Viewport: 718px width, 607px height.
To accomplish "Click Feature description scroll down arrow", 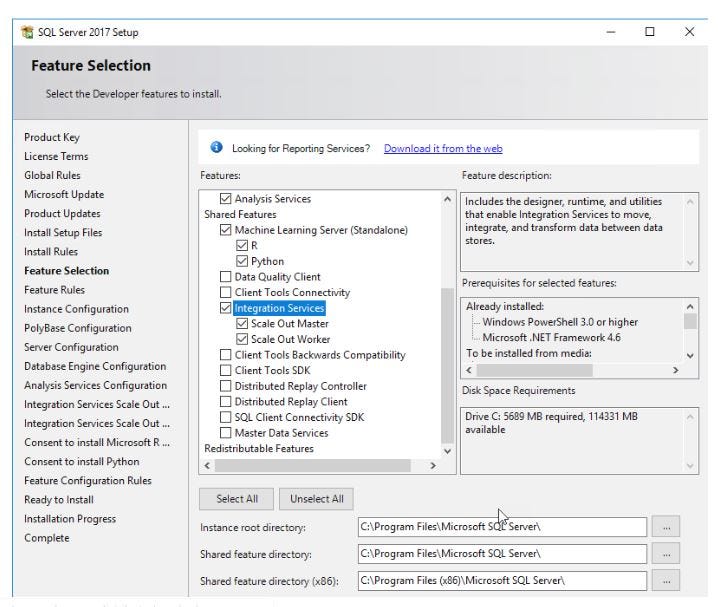I will [690, 263].
